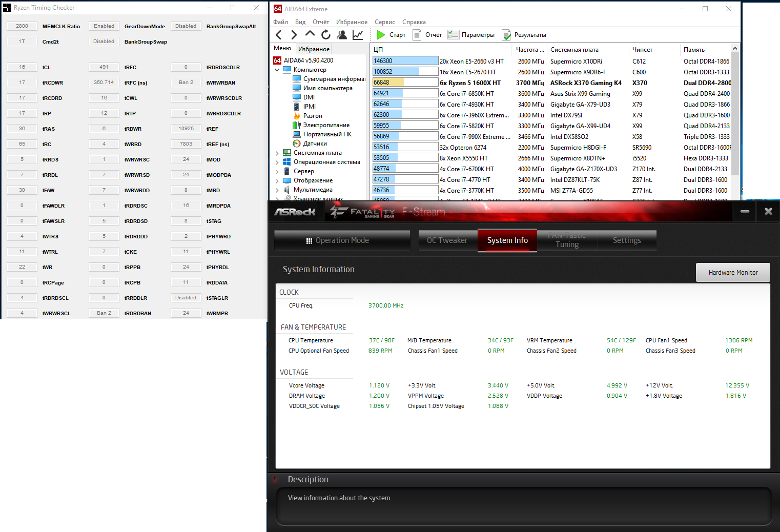Expand the Мультимедиа branch arrow
The image size is (780, 532).
(x=277, y=190)
